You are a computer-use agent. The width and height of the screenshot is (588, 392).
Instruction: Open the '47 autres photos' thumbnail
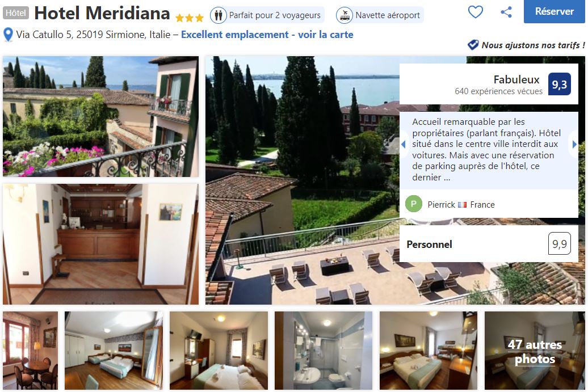[x=535, y=351]
